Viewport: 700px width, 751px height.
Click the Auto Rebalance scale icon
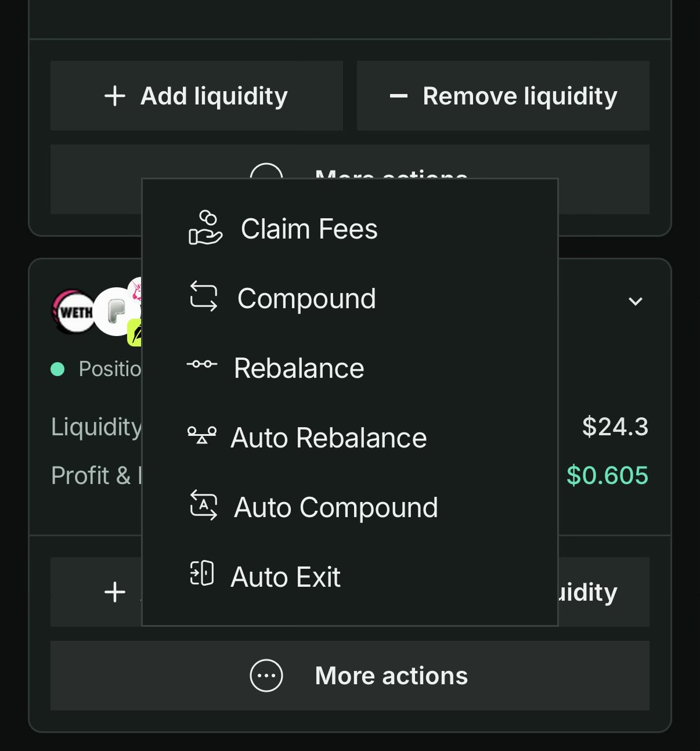201,435
